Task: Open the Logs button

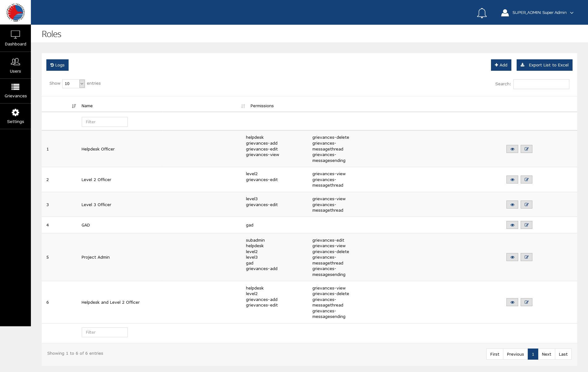Action: pos(57,65)
